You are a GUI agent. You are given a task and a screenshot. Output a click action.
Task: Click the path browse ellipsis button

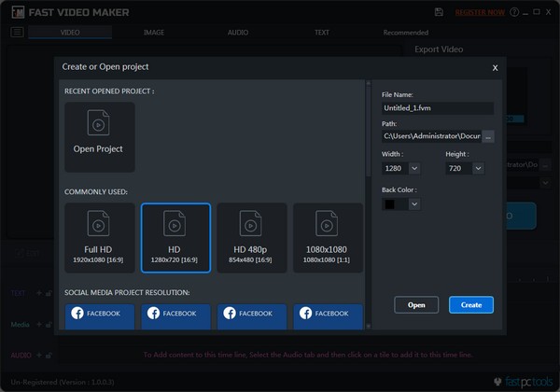point(487,137)
